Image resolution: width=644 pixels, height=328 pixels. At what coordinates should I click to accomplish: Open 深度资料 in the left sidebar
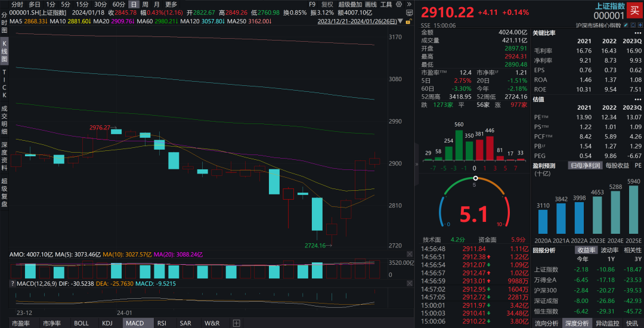coord(4,156)
